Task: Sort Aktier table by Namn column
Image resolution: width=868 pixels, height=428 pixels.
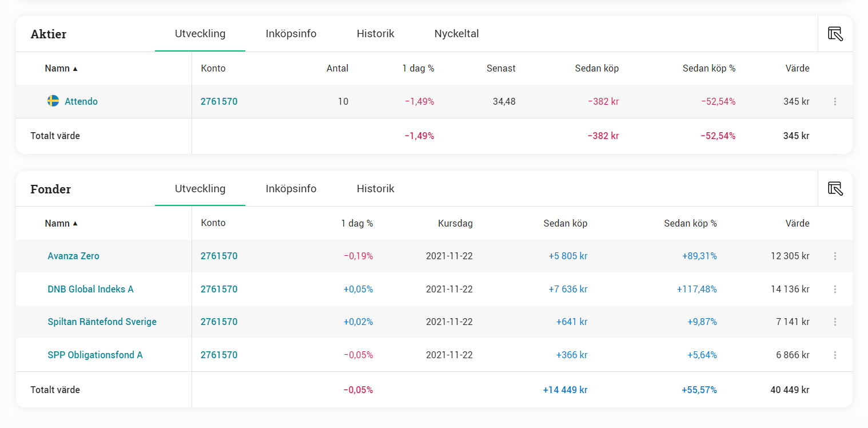Action: pyautogui.click(x=61, y=69)
